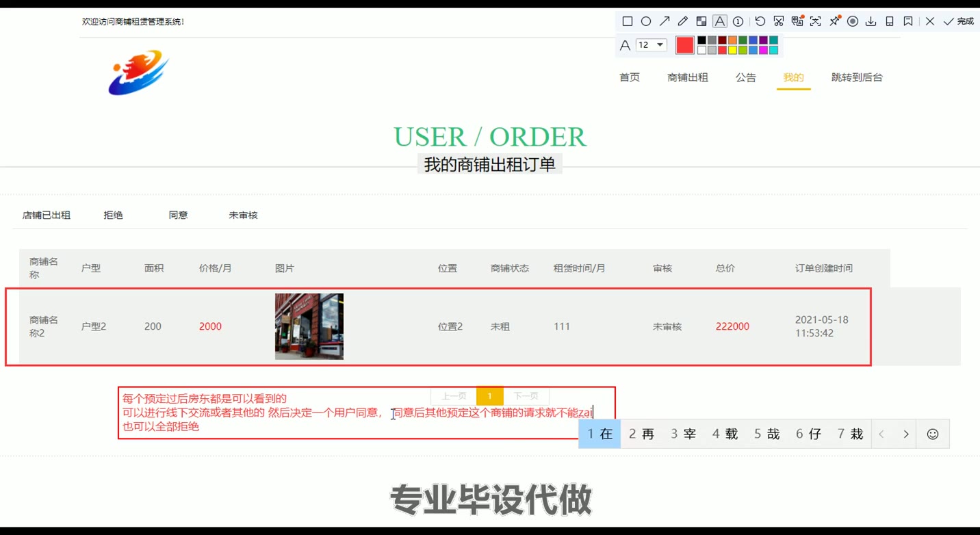
Task: Choose IME candidate 3 宰
Action: point(683,434)
